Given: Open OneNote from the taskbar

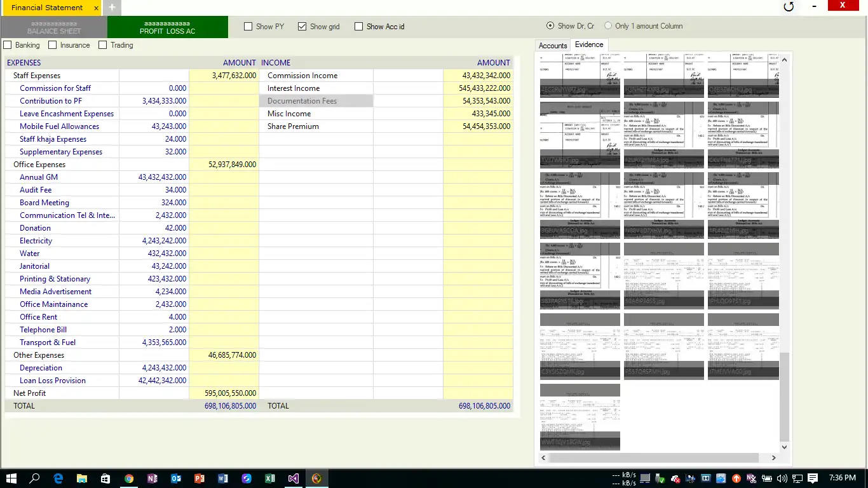Looking at the screenshot, I should pos(153,478).
